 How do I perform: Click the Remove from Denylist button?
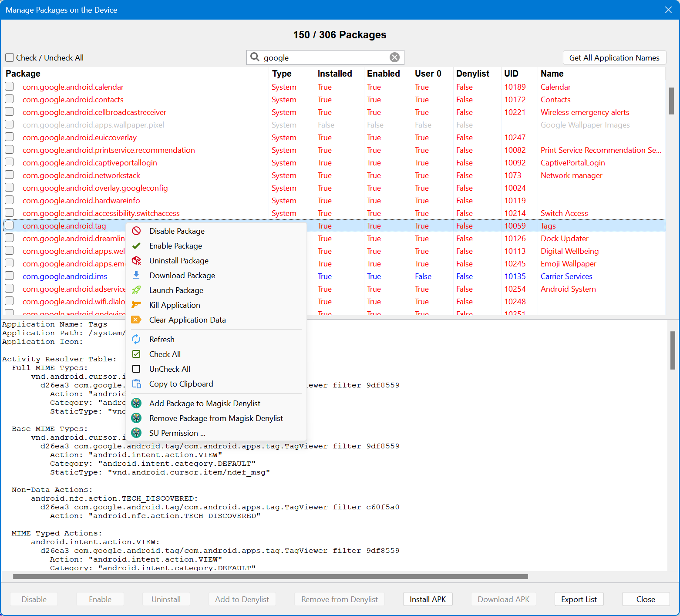click(x=340, y=599)
